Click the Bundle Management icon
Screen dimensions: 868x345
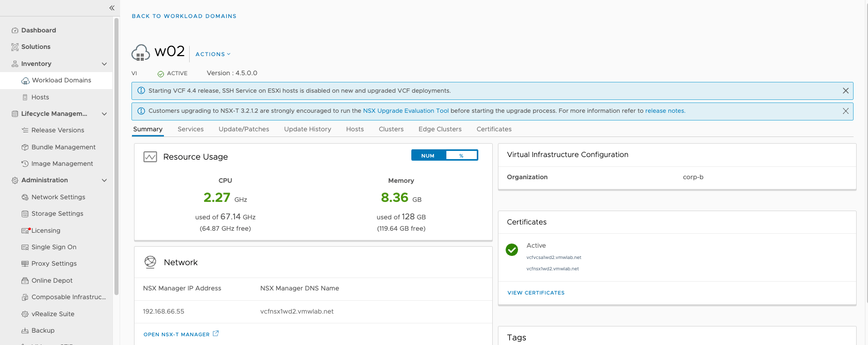tap(25, 147)
